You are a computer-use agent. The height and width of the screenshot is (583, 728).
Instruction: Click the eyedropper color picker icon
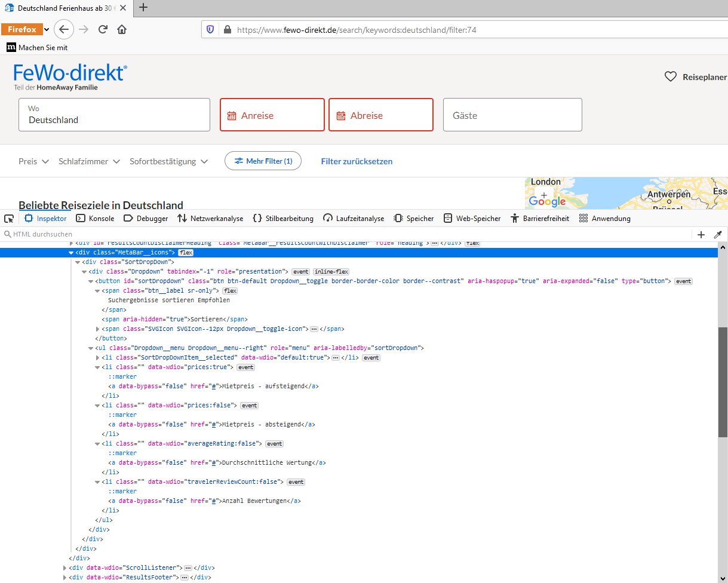(718, 235)
